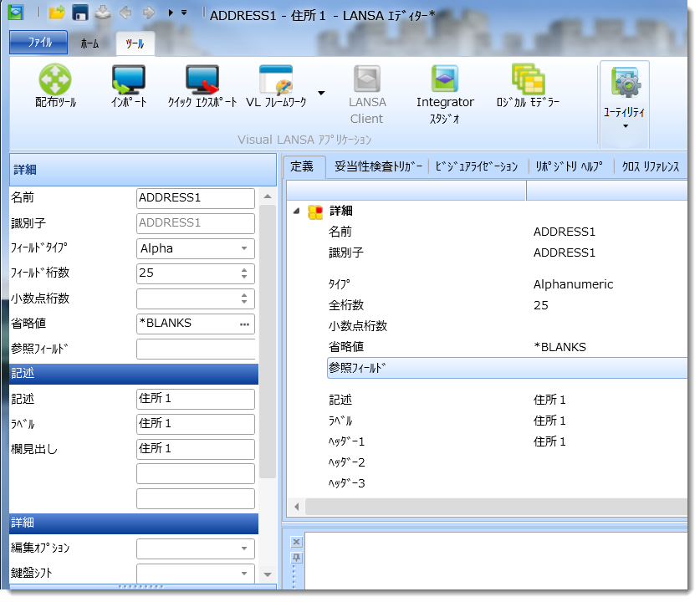Select the highlighted 参照フィールド tree row
Viewport: 700px width, 602px height.
coord(508,368)
